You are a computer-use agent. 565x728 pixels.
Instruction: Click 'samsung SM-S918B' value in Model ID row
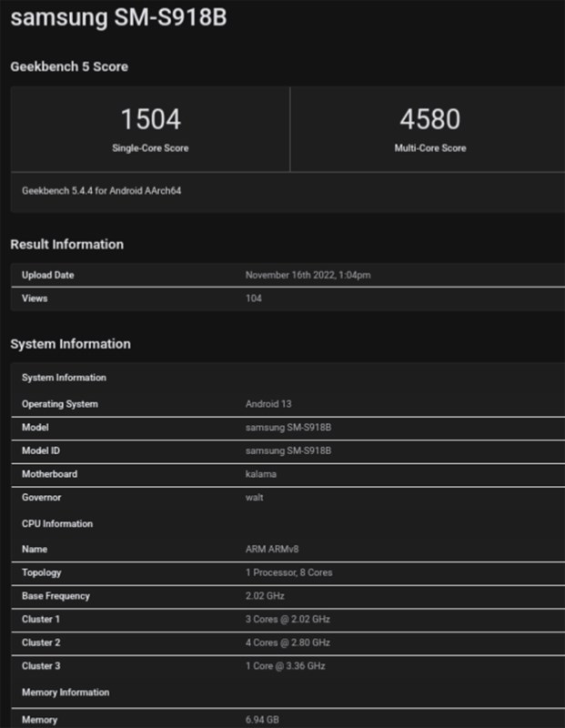tap(288, 450)
